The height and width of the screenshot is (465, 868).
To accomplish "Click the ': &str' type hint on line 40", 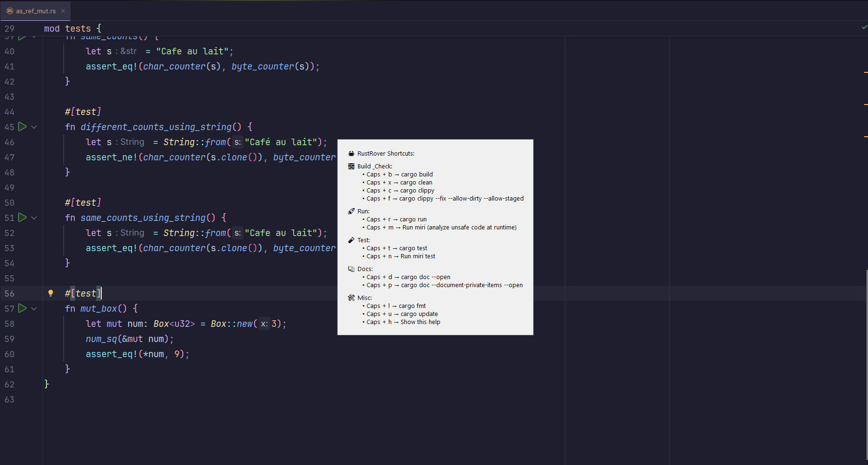I will 126,51.
